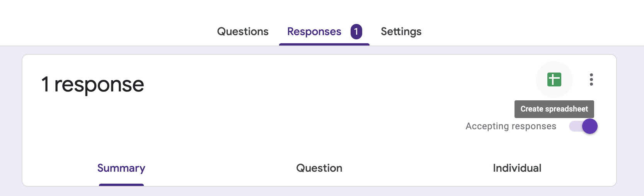644x196 pixels.
Task: Click the white cross inside the Sheets icon
Action: pyautogui.click(x=554, y=80)
